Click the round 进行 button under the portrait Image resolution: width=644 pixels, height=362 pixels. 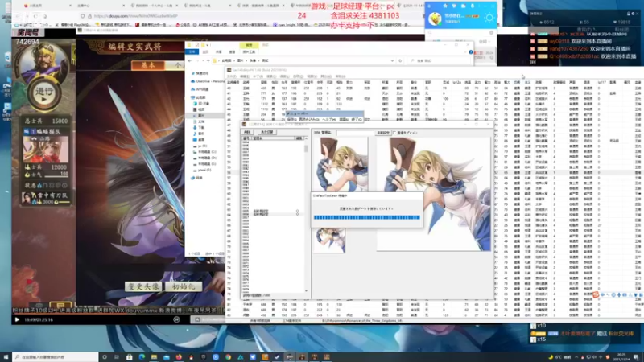(x=44, y=93)
